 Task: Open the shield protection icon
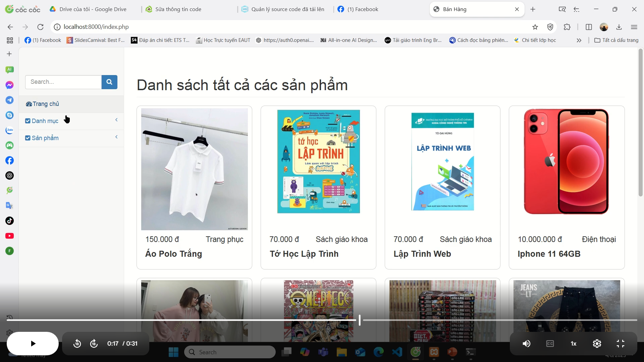coord(550,27)
